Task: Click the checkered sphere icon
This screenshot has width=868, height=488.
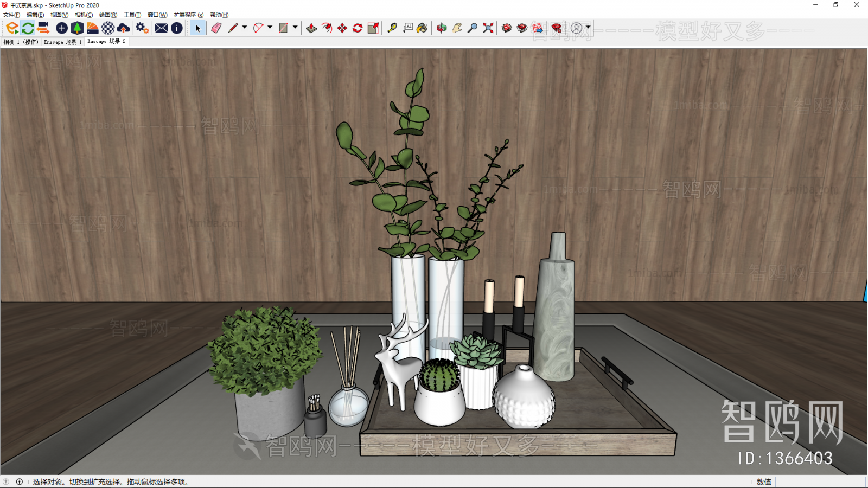Action: [x=108, y=28]
